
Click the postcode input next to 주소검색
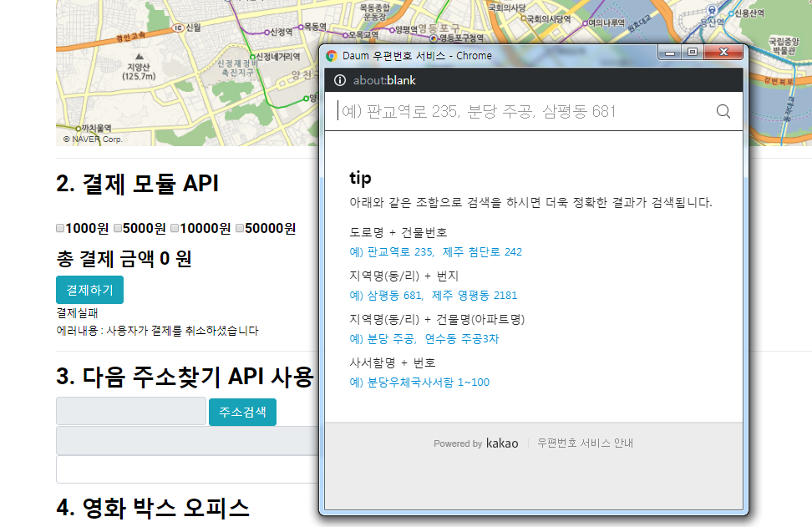131,412
